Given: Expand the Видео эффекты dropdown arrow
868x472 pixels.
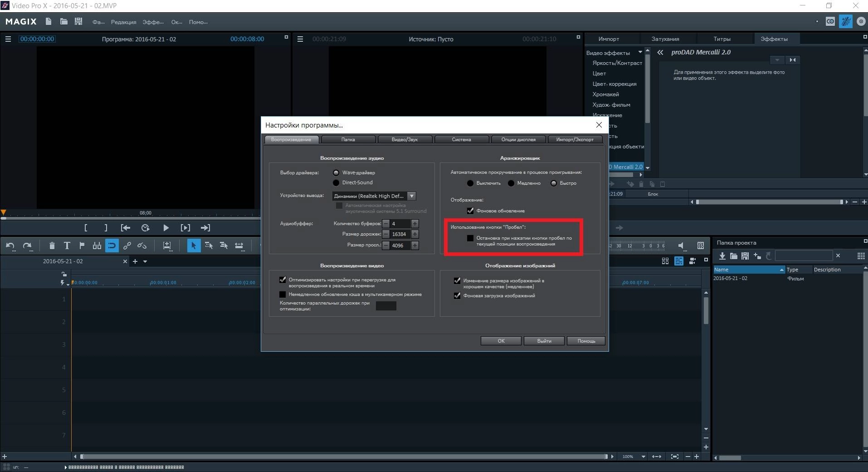Looking at the screenshot, I should pos(640,52).
